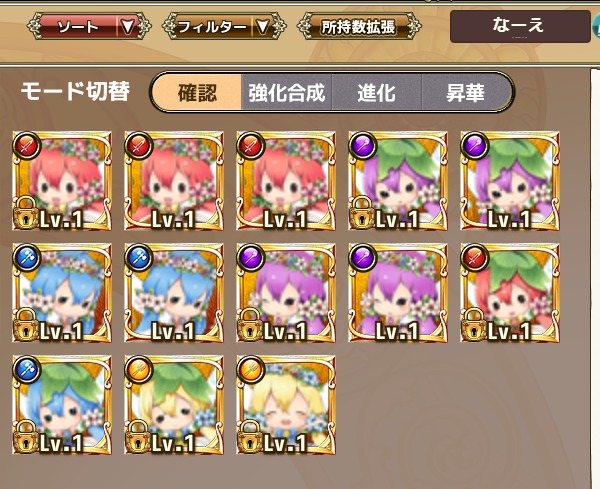Switch to the 強化合成 mode tab
The height and width of the screenshot is (489, 600).
(287, 92)
